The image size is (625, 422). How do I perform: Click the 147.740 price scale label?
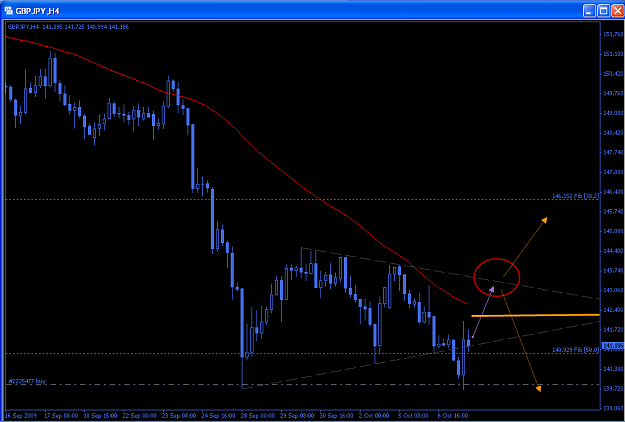[613, 152]
